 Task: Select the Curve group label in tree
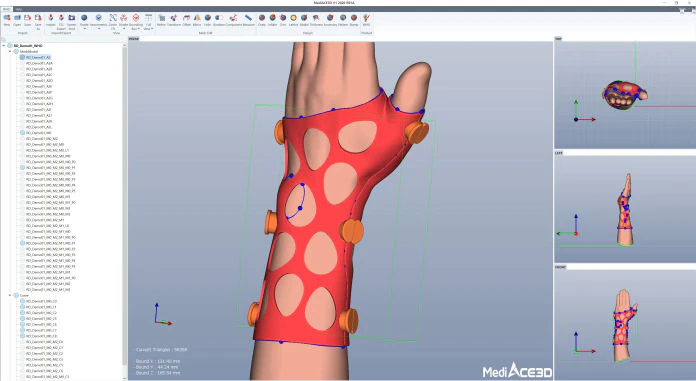[24, 295]
